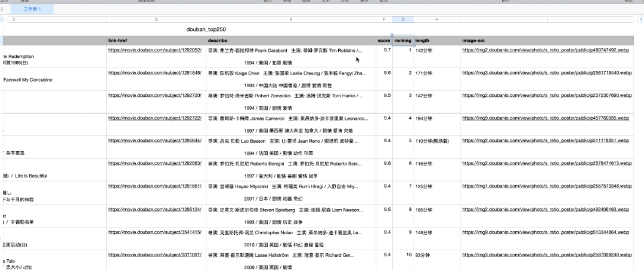Select the 110分钟(剧场版) length cell
The image size is (644, 270).
tap(437, 147)
